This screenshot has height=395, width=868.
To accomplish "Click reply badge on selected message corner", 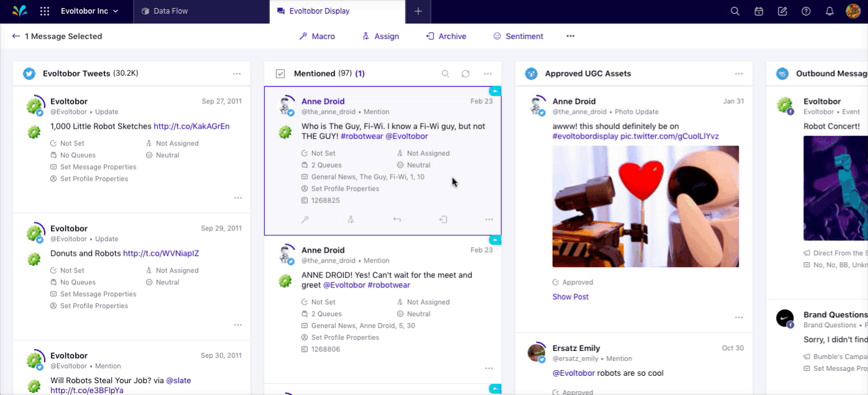I will 496,91.
